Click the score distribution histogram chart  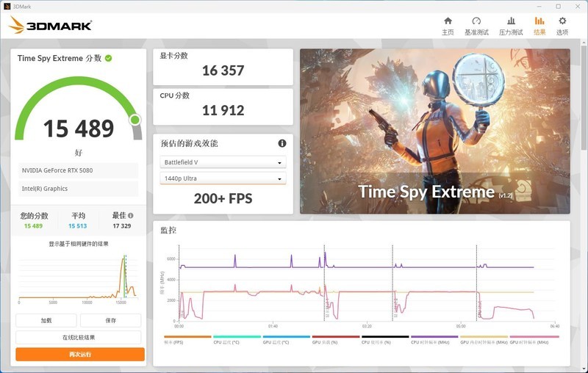[x=78, y=278]
